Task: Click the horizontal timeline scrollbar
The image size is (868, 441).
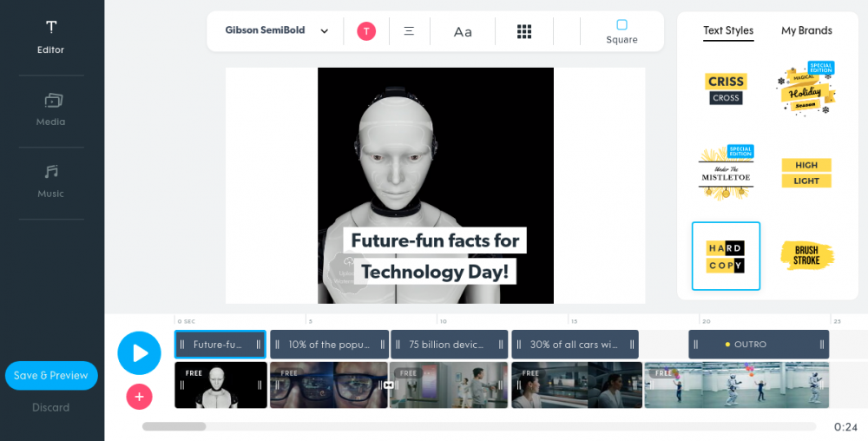Action: [x=174, y=426]
